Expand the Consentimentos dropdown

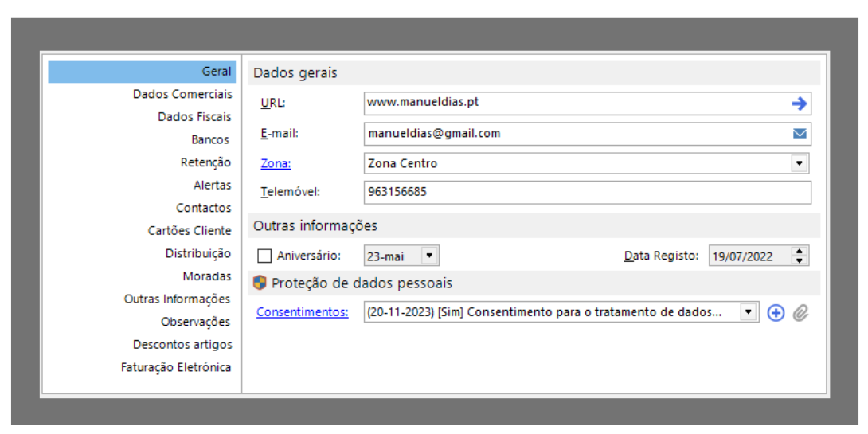[x=749, y=312]
